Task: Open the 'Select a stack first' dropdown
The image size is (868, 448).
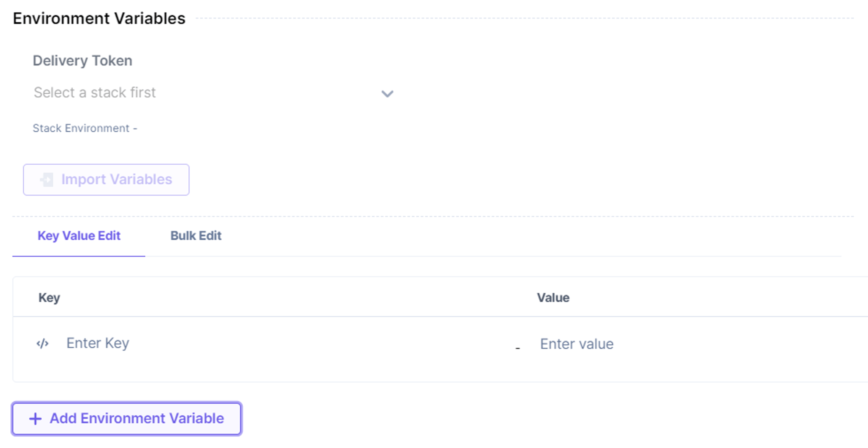Action: pyautogui.click(x=214, y=93)
